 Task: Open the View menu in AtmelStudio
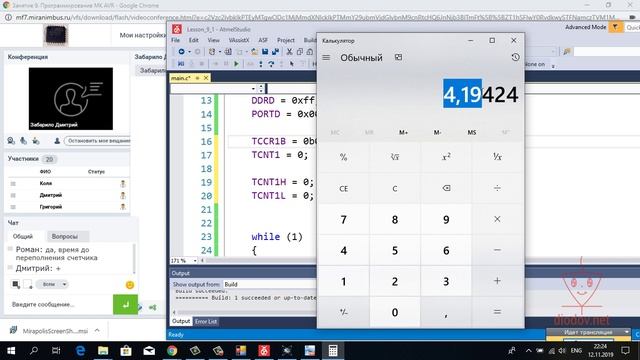213,40
